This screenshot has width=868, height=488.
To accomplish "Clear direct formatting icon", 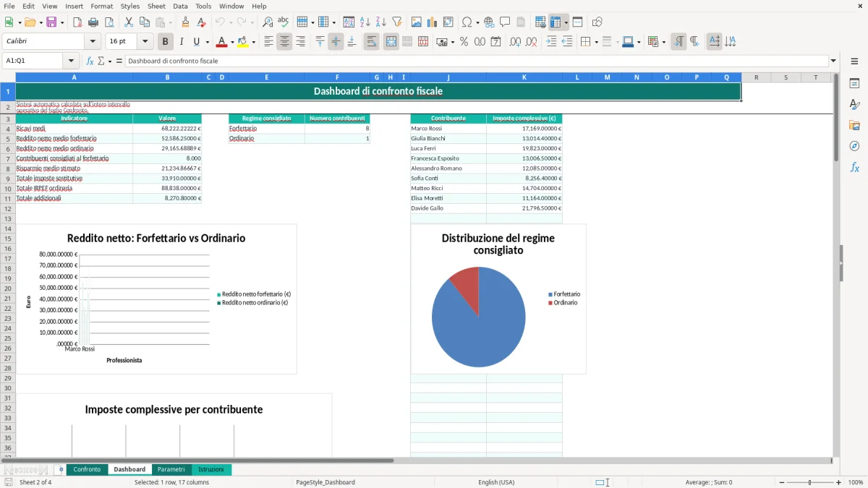I will [x=202, y=22].
